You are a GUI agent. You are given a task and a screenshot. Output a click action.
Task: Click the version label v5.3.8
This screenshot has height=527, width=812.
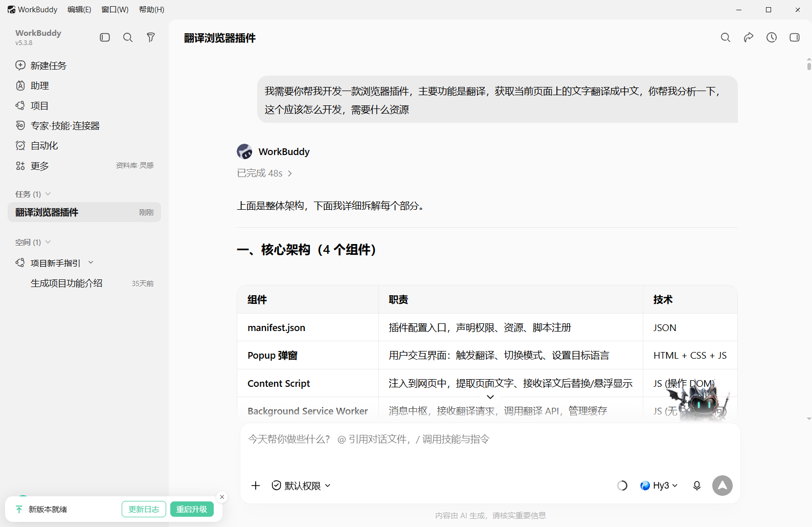[24, 43]
